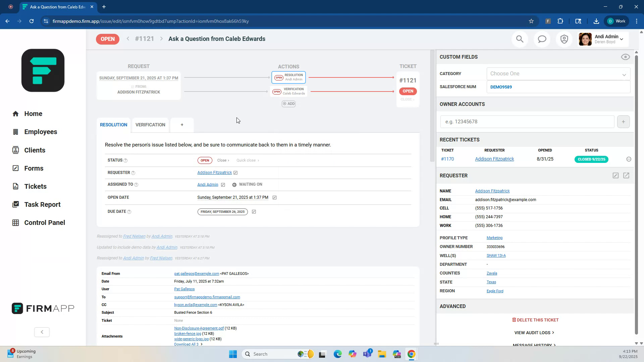Bookmark the page using the star icon

coord(531,21)
